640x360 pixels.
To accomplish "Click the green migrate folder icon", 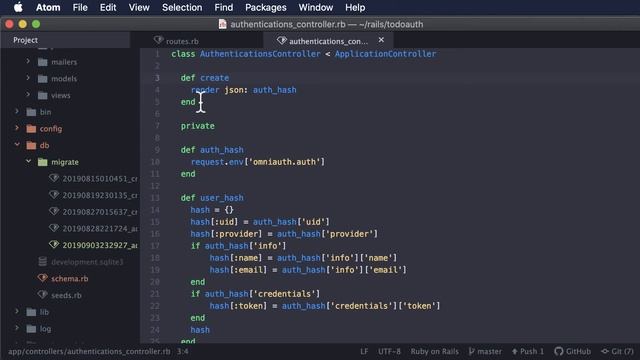I will 42,162.
